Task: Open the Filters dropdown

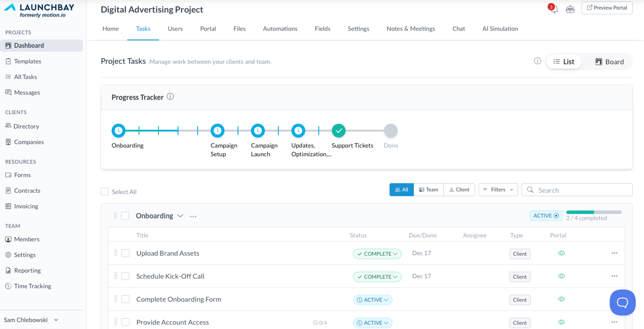Action: pos(498,190)
